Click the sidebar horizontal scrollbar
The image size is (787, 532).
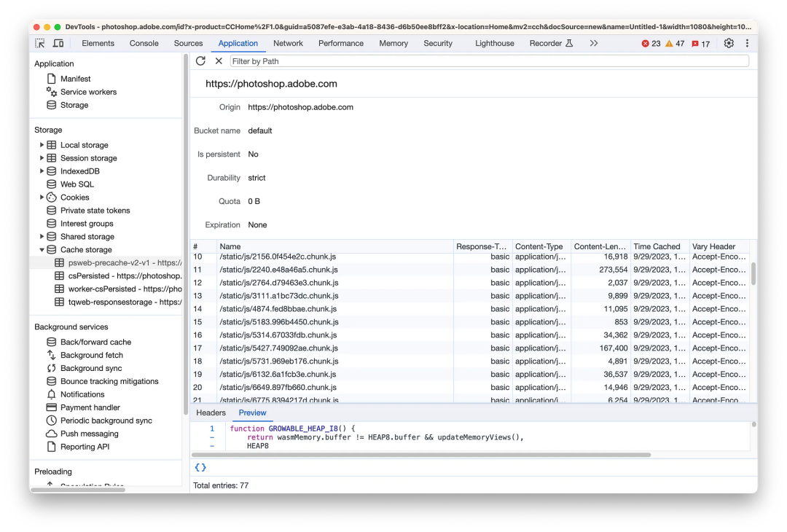click(78, 489)
